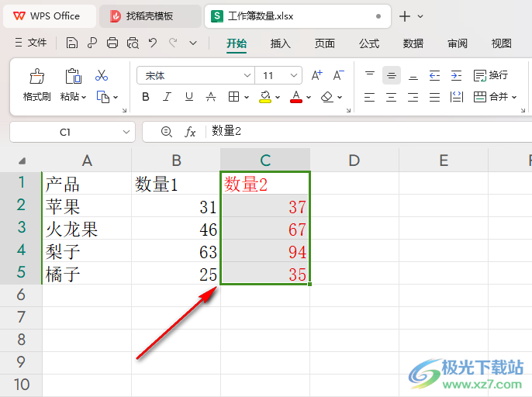
Task: Open fill color dropdown arrow
Action: tap(278, 98)
